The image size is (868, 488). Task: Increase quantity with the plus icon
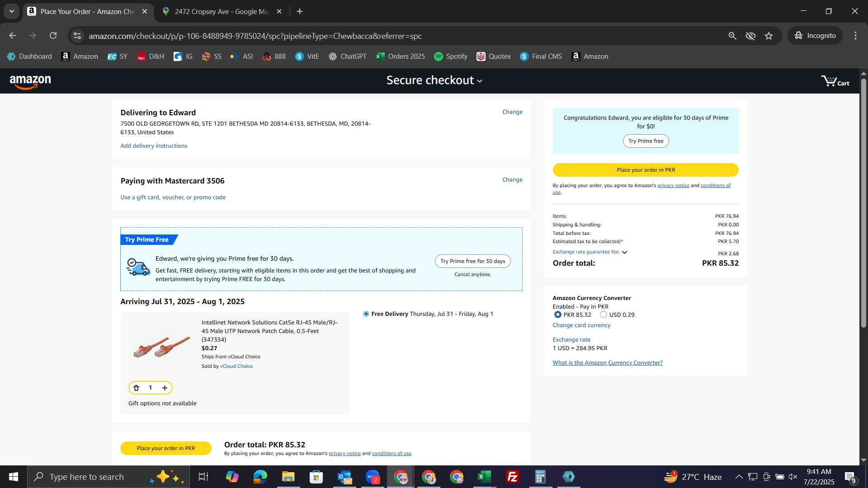click(165, 388)
